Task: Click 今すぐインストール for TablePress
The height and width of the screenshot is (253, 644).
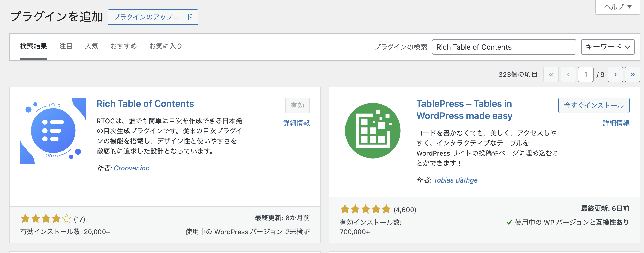Action: (x=594, y=105)
